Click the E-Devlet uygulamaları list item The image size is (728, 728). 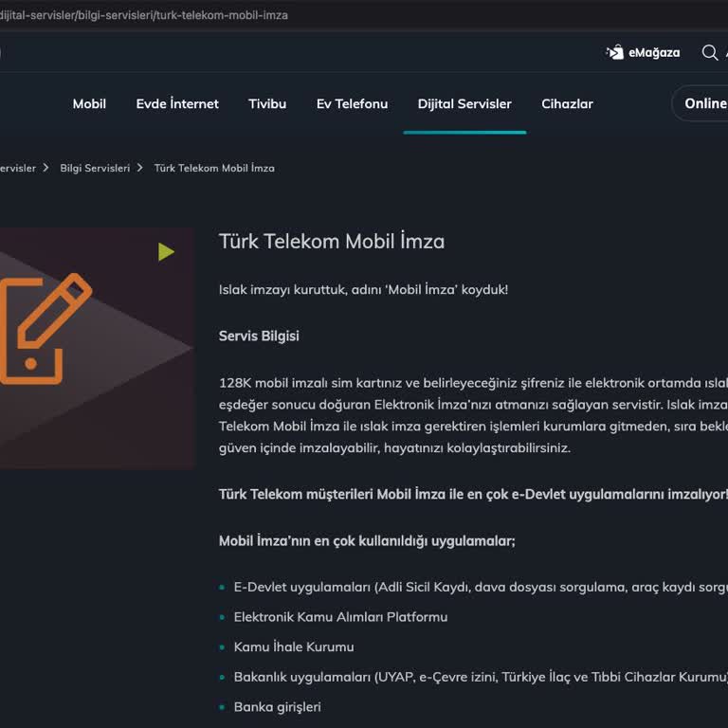481,588
